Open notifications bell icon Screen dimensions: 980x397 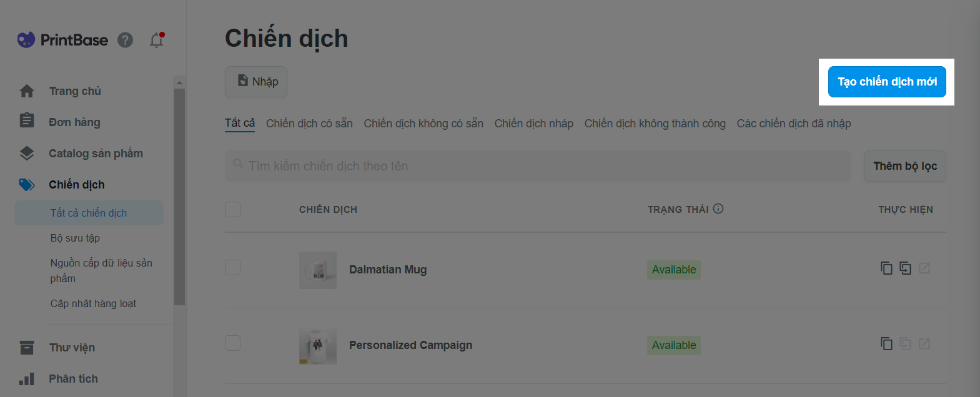coord(157,40)
